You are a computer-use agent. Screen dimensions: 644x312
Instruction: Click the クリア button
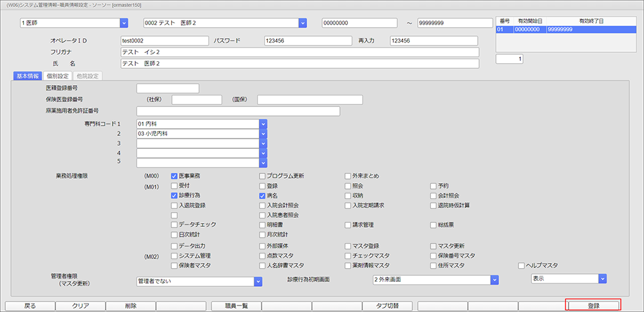click(80, 306)
